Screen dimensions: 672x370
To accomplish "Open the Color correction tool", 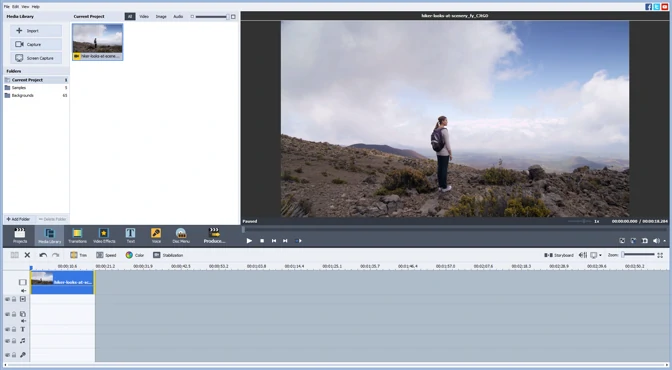I will point(135,255).
